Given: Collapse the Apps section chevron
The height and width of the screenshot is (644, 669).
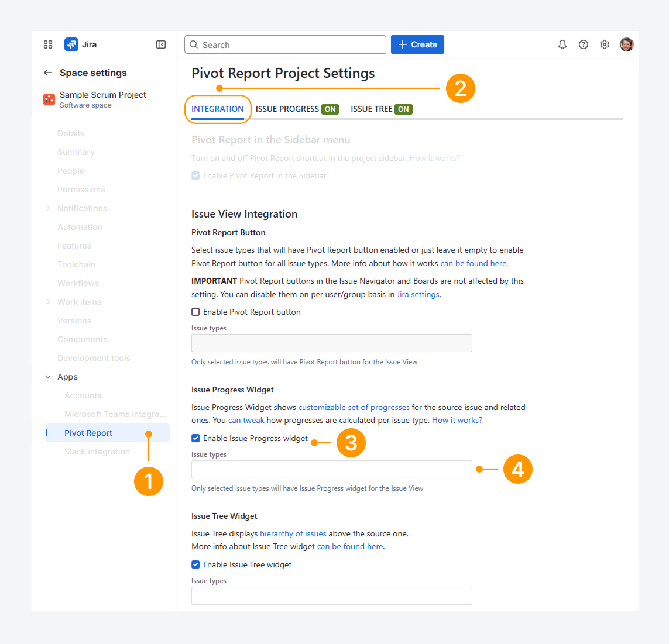Looking at the screenshot, I should 48,377.
